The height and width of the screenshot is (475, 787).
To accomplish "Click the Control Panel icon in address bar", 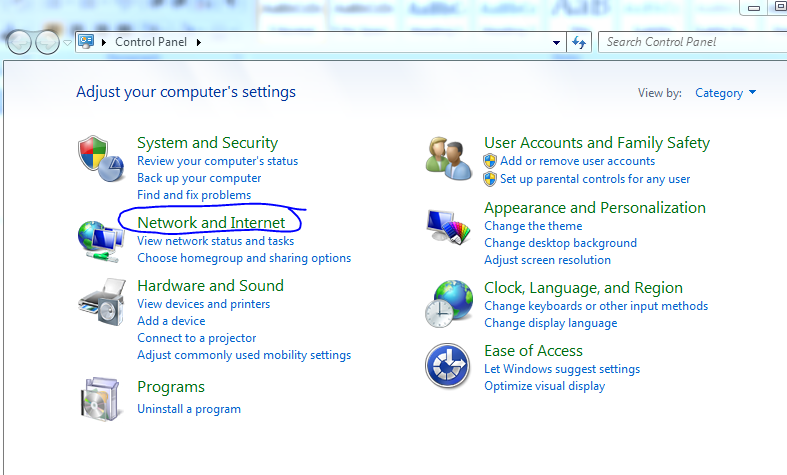I will pos(86,42).
